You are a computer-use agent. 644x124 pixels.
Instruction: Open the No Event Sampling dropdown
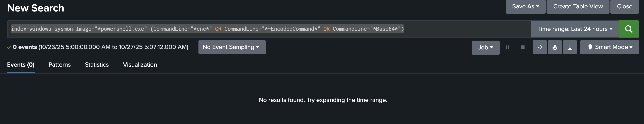[x=232, y=47]
